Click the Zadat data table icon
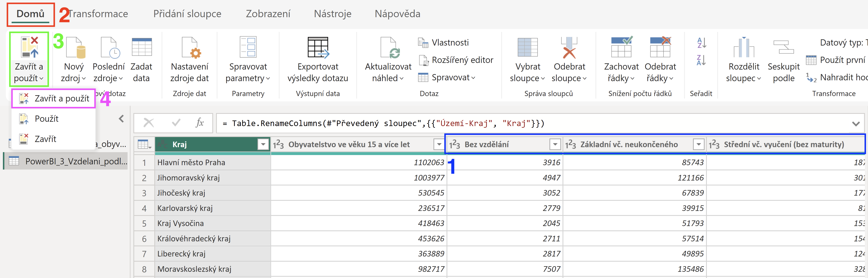 [141, 47]
